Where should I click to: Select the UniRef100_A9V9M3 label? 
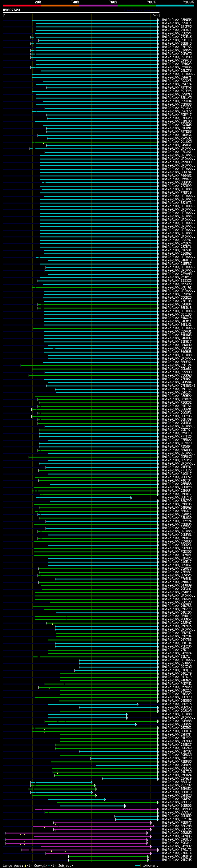pos(177,372)
